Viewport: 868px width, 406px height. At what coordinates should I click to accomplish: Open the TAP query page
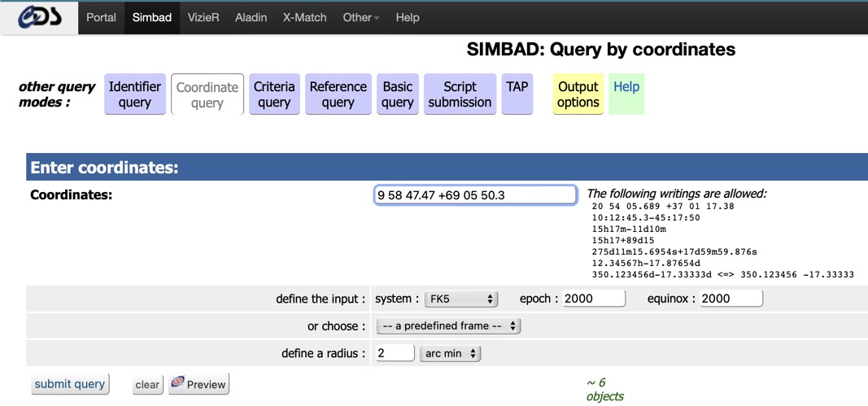pyautogui.click(x=517, y=87)
